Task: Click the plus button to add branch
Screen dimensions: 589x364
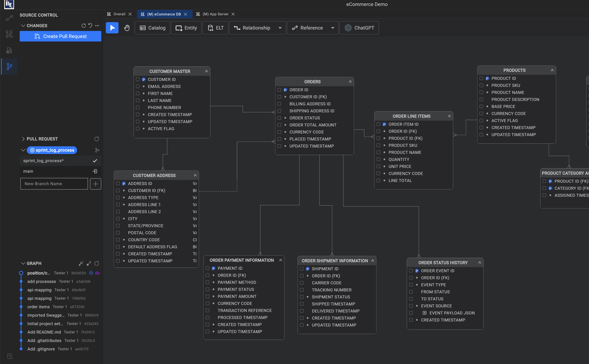Action: point(96,184)
